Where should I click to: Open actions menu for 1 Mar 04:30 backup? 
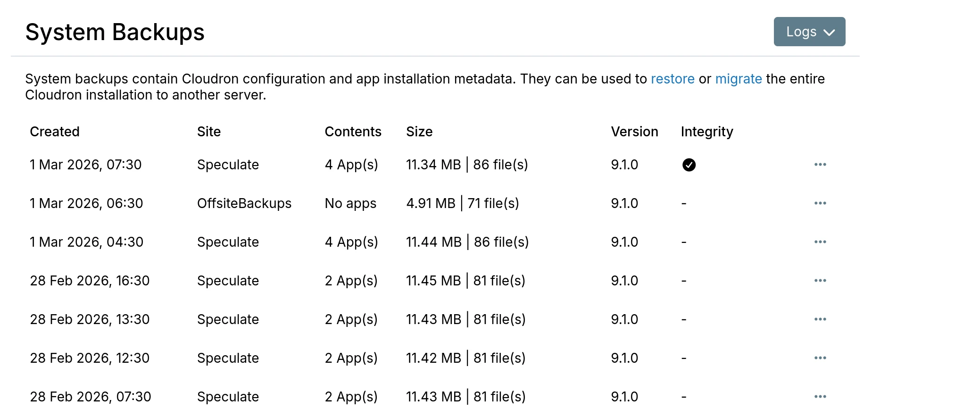820,242
